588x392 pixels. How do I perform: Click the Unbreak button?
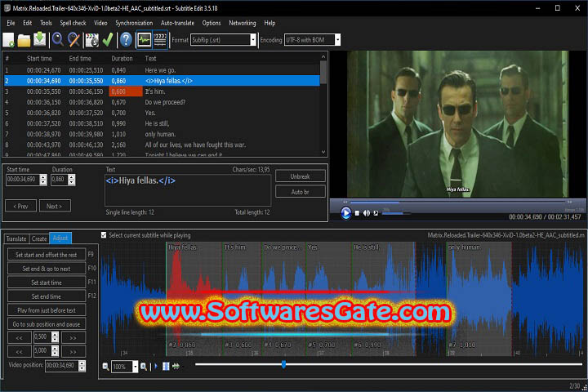(300, 176)
